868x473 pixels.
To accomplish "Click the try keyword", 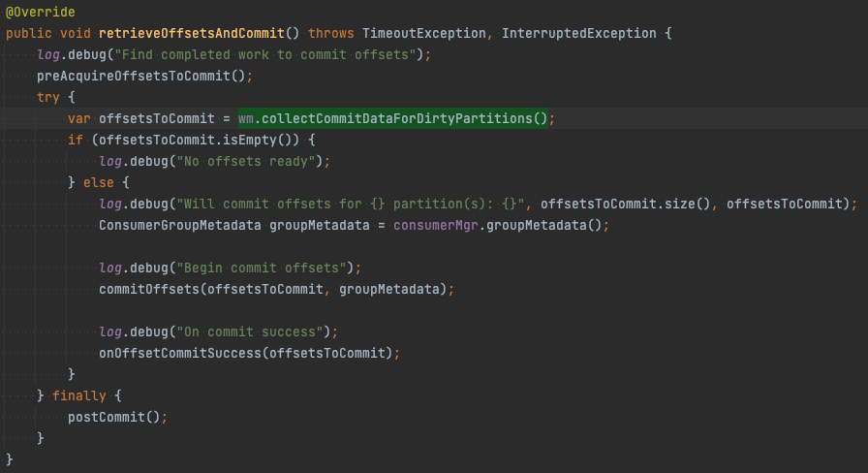I will point(48,97).
